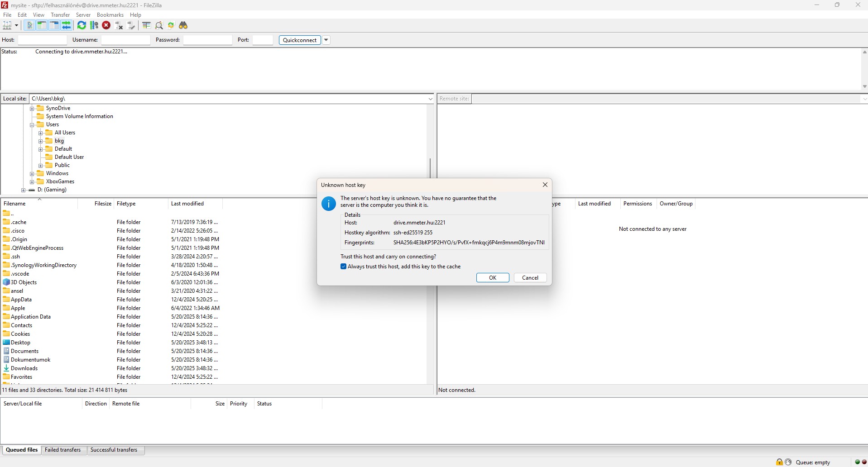Open the Transfer menu
The image size is (868, 467).
point(60,15)
